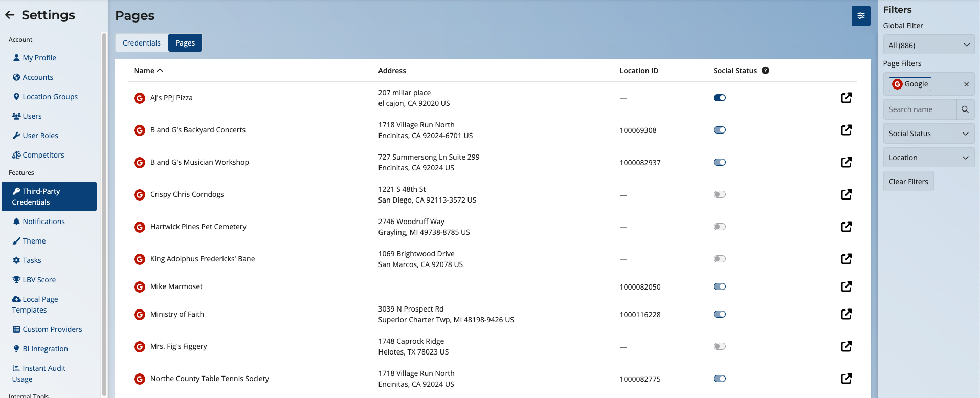
Task: Click the search magnifier icon
Action: pyautogui.click(x=965, y=109)
